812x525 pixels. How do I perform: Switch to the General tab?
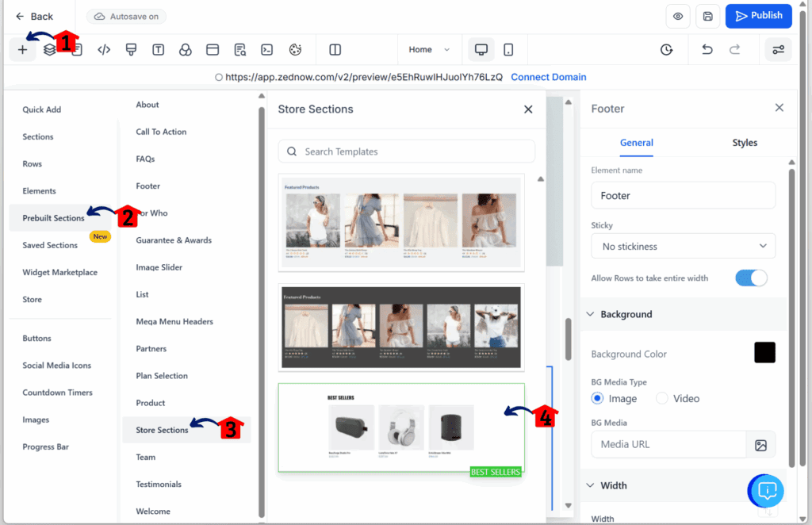(x=637, y=143)
